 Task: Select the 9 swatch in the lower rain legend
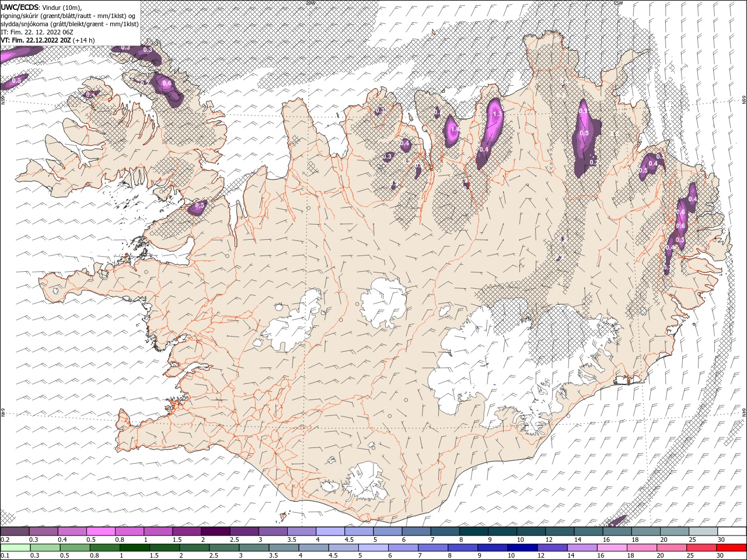pyautogui.click(x=493, y=548)
